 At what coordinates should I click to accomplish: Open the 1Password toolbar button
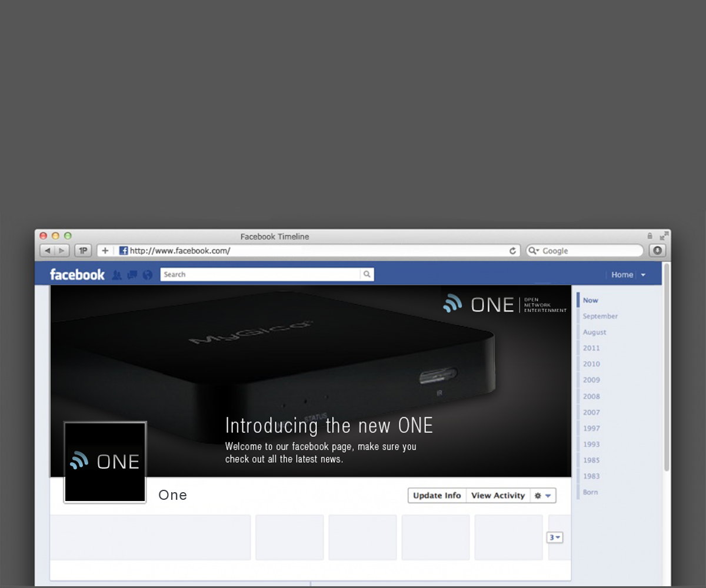[83, 250]
